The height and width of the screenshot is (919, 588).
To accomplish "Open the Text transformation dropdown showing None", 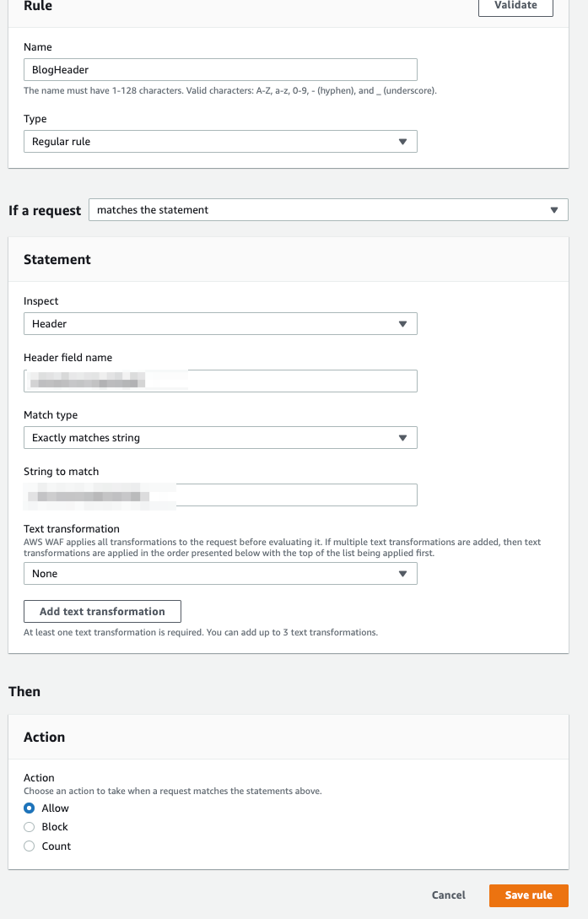I will (220, 573).
